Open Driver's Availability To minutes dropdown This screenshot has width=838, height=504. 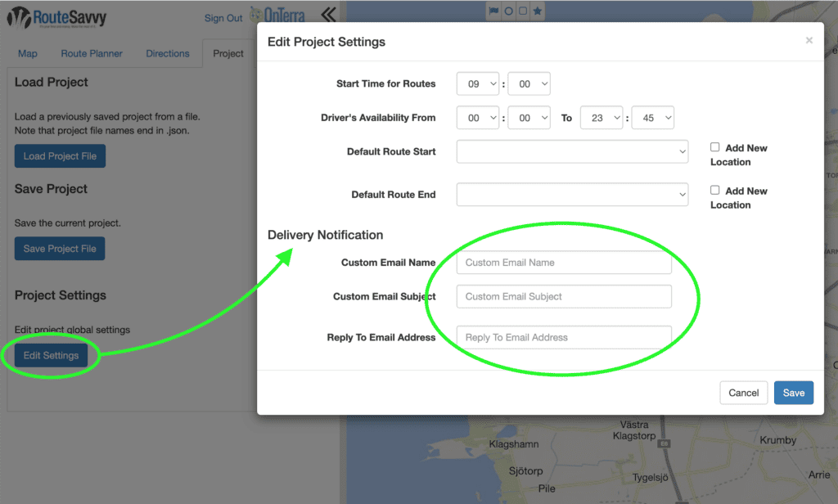coord(652,118)
